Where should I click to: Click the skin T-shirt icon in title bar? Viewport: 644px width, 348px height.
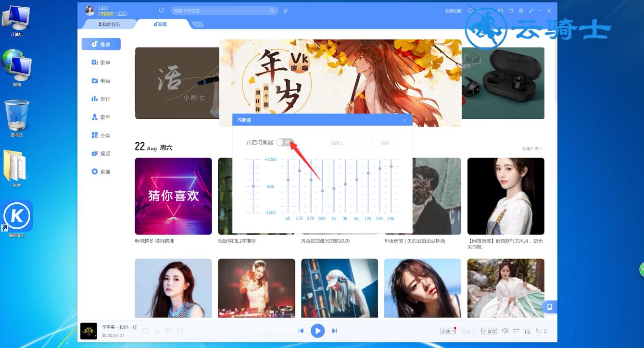pos(511,11)
